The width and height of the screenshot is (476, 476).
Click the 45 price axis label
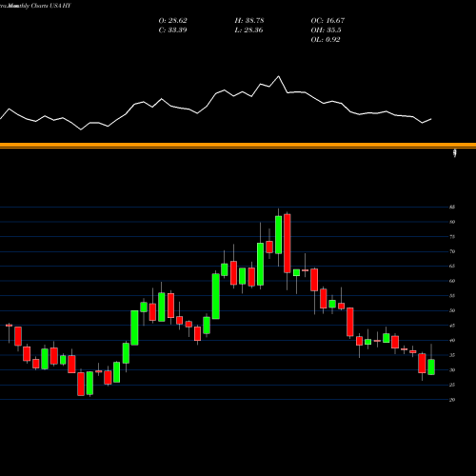452,326
